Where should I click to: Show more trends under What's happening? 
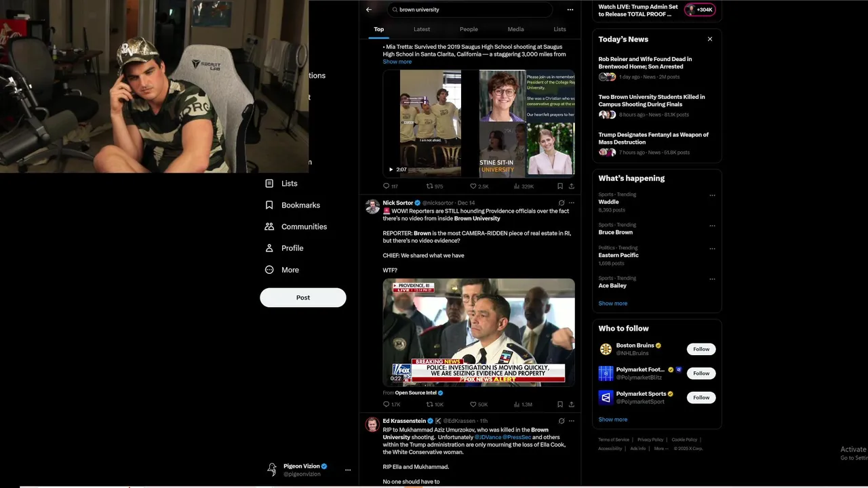612,304
